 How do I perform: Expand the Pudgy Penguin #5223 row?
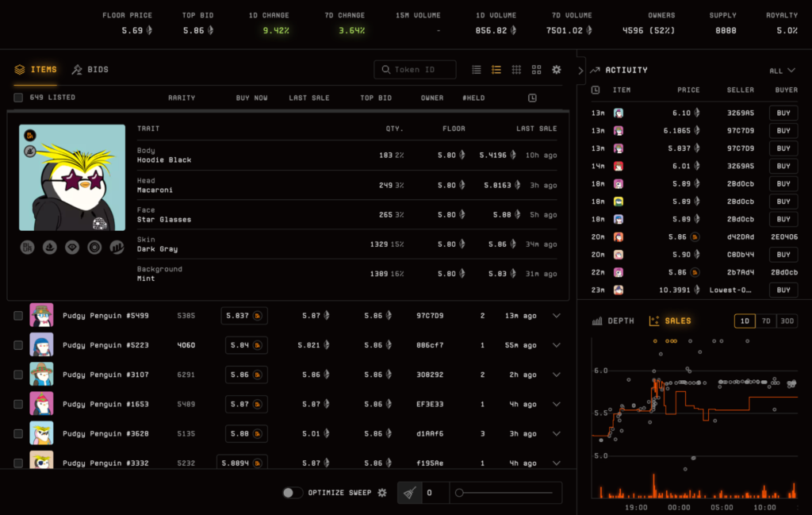click(556, 345)
